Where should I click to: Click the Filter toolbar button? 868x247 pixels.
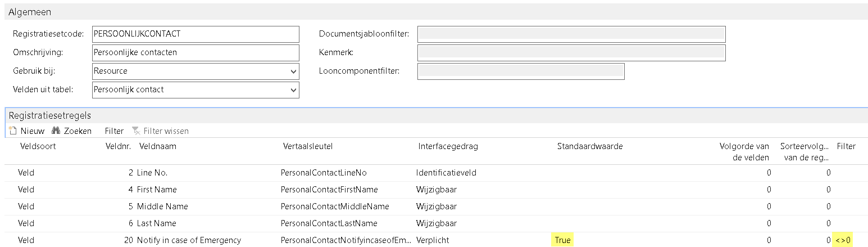(x=114, y=131)
